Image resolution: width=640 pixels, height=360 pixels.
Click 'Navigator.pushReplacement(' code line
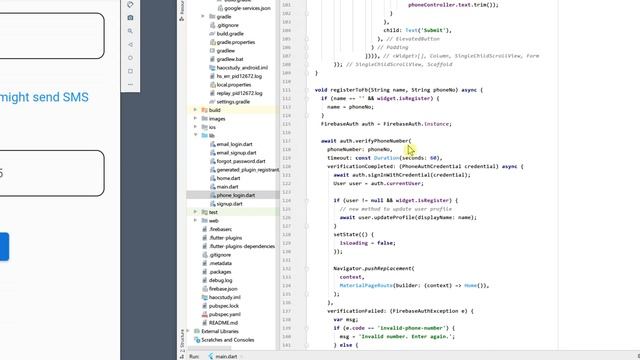374,269
